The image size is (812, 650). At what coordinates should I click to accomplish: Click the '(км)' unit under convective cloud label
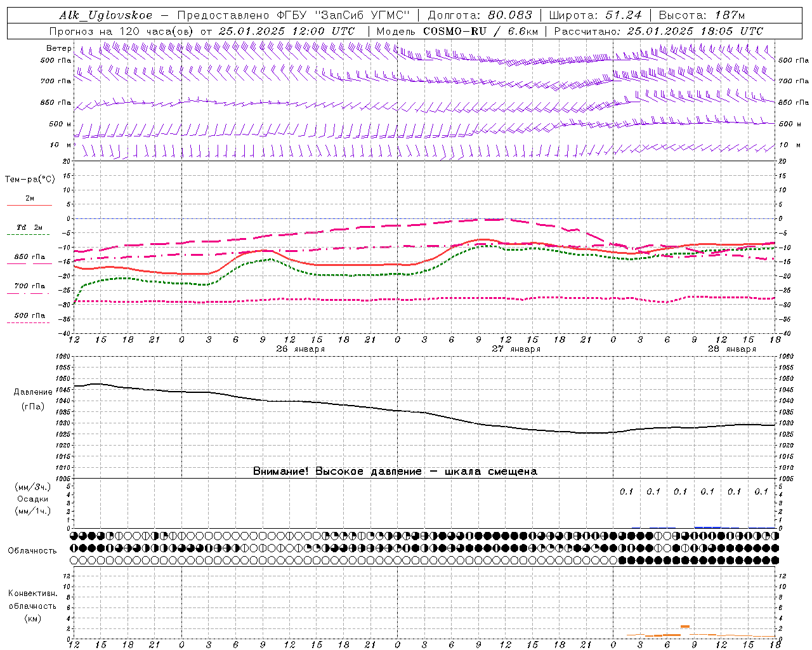(x=33, y=618)
